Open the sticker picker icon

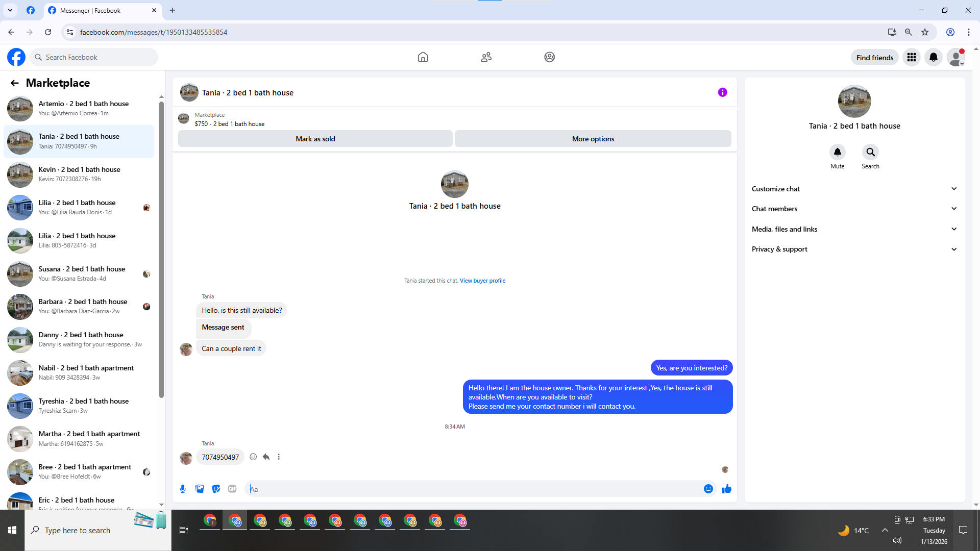pos(216,489)
